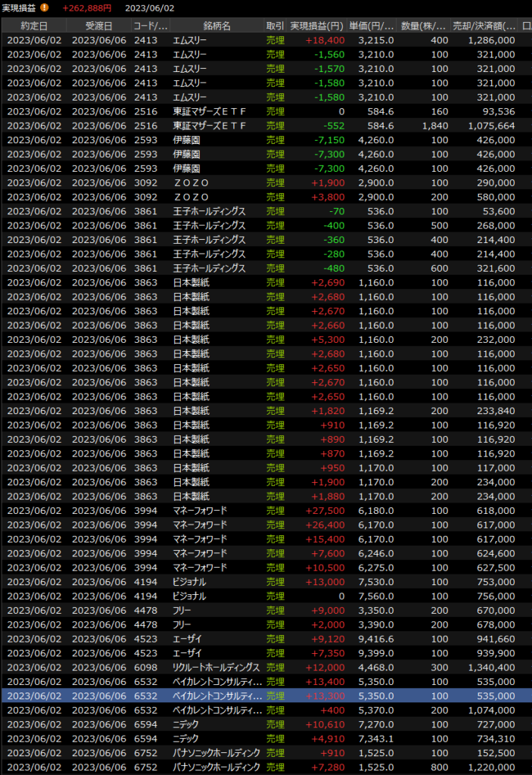Sort by the 数量 column header

(424, 26)
